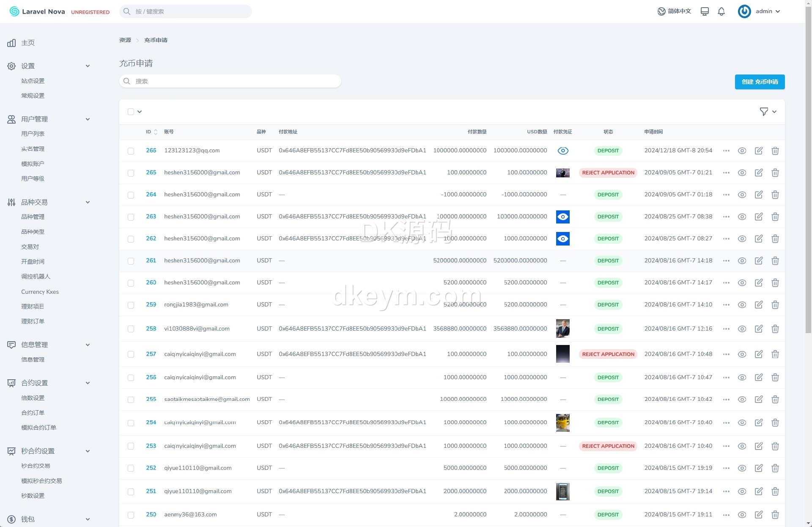Viewport: 812px width, 527px height.
Task: Open payment voucher thumbnail for row 258
Action: [x=562, y=328]
